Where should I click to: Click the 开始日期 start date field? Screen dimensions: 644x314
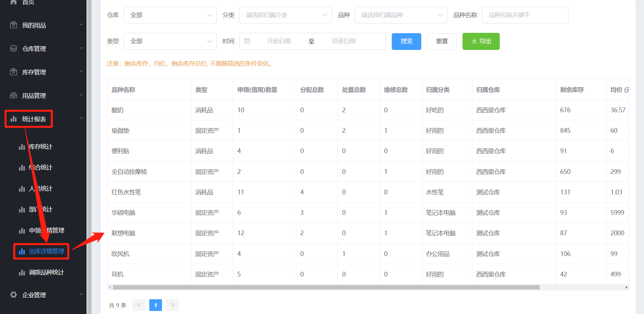279,41
